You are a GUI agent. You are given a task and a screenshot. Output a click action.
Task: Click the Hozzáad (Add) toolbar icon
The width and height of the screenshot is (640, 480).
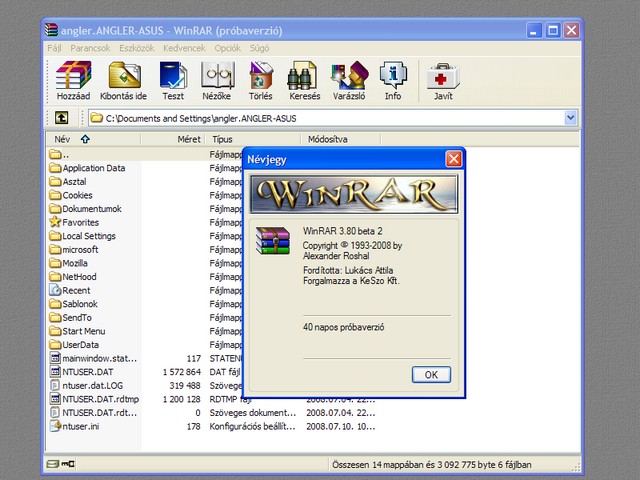(x=73, y=80)
